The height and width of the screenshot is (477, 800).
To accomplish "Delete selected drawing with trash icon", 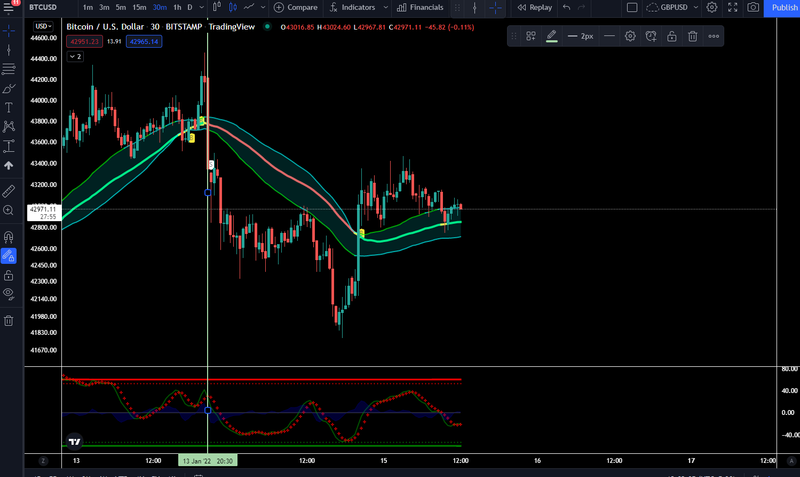I will [692, 36].
